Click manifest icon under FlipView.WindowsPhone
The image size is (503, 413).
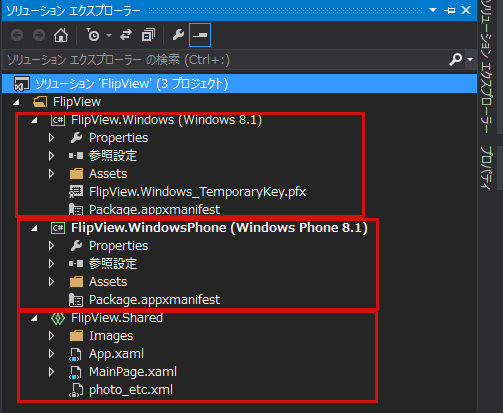pos(76,300)
